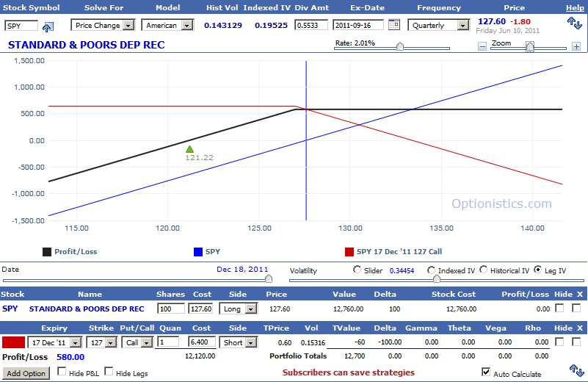This screenshot has height=382, width=588.
Task: Click the Portfolio Totals value 12,700
Action: coord(355,356)
